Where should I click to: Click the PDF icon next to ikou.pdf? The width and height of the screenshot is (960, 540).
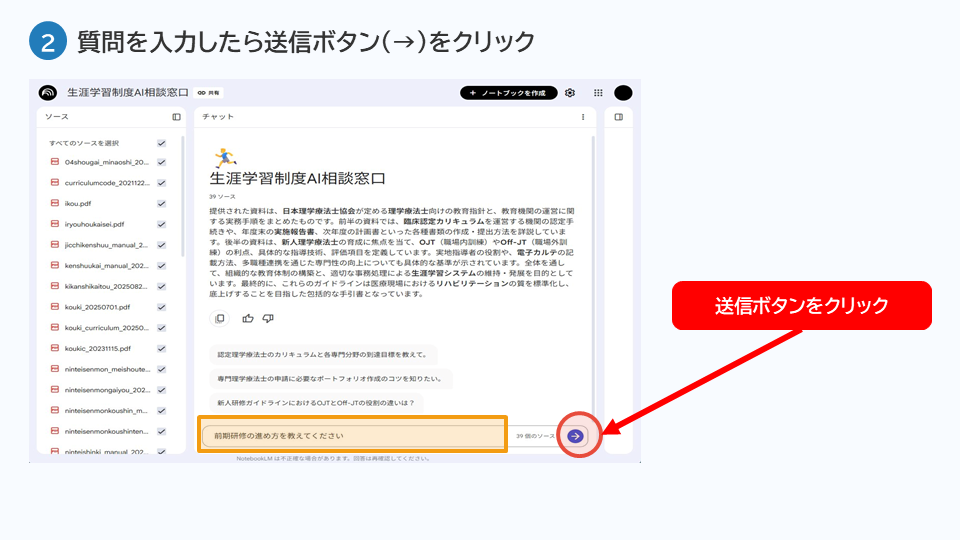55,203
